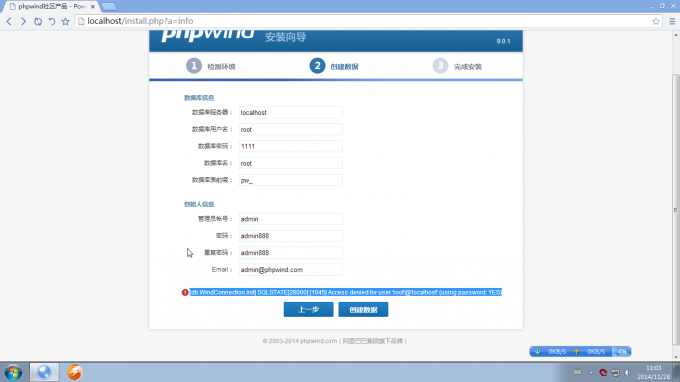Click the 创建数据 create data button
This screenshot has height=382, width=680.
click(363, 310)
